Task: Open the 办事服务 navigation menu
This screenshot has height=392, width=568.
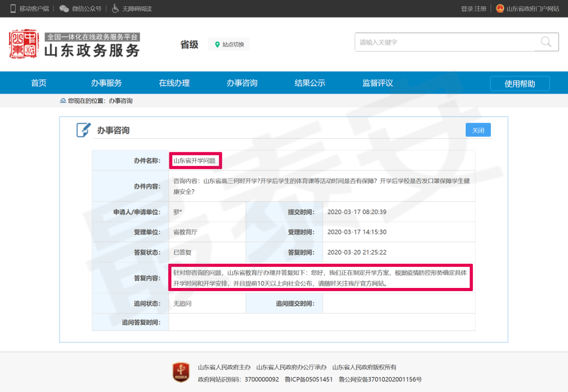Action: pos(106,83)
